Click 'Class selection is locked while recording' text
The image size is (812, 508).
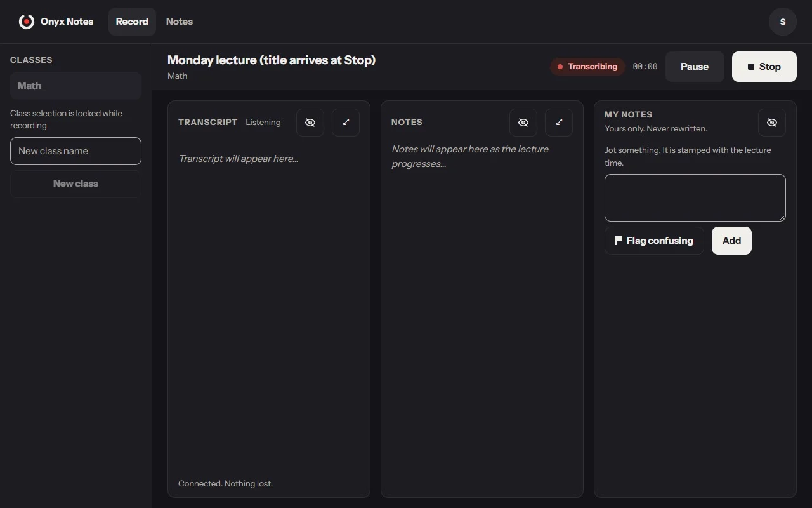66,119
